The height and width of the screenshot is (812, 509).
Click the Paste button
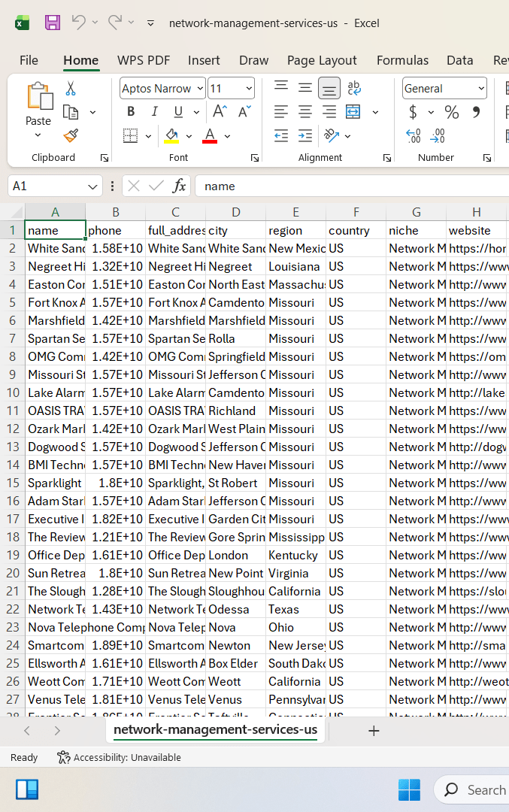click(39, 104)
